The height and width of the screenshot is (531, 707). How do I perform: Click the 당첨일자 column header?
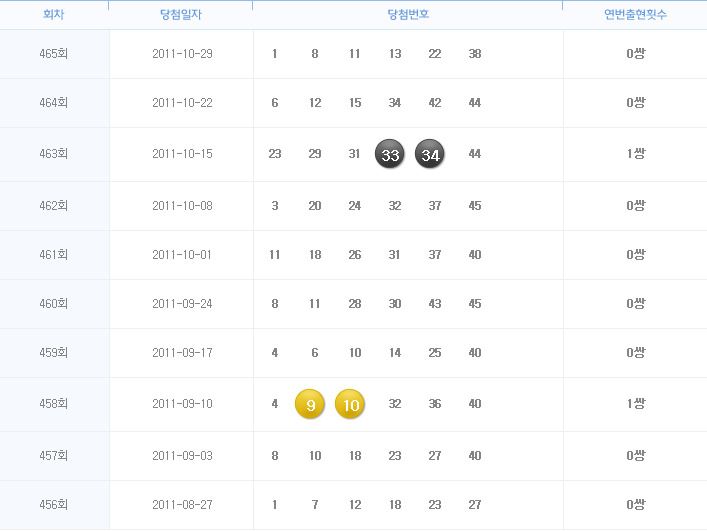(181, 14)
